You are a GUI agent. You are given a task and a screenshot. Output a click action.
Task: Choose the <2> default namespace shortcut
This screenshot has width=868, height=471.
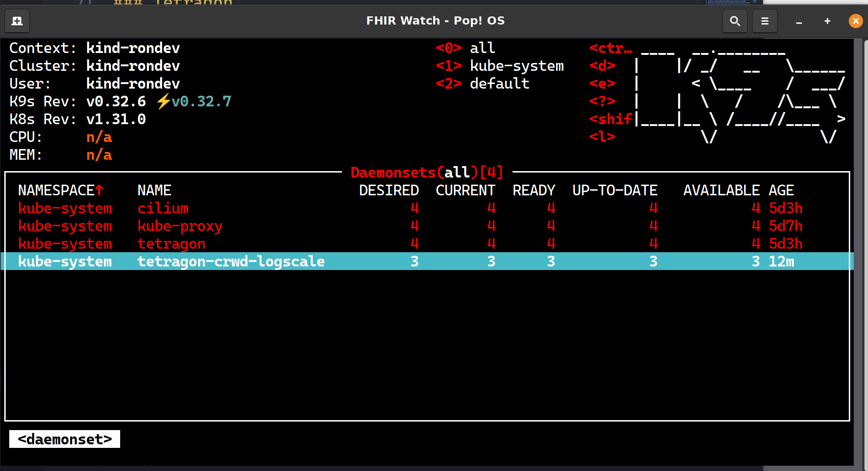(483, 84)
